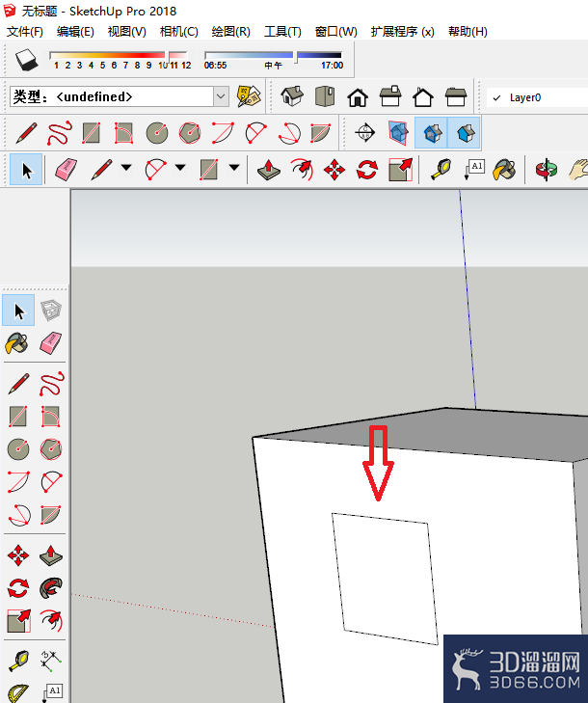Select the Follow Me tool in left palette
The image size is (588, 703).
click(51, 588)
